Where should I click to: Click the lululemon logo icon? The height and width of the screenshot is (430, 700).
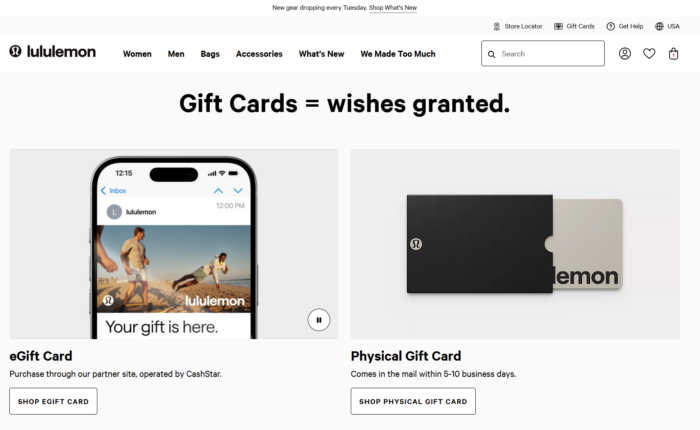pyautogui.click(x=15, y=51)
